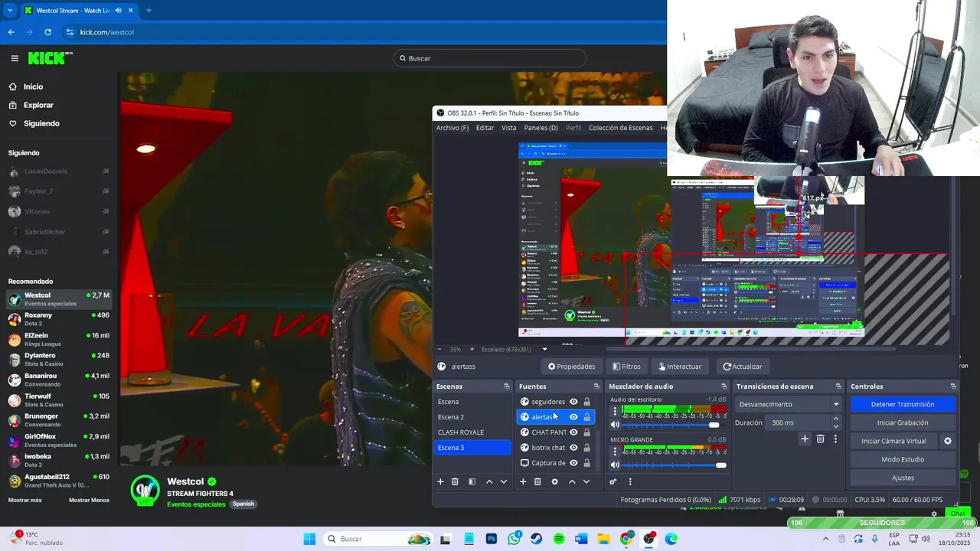The height and width of the screenshot is (551, 980).
Task: Undock the Mezclador de audio panel
Action: (724, 386)
